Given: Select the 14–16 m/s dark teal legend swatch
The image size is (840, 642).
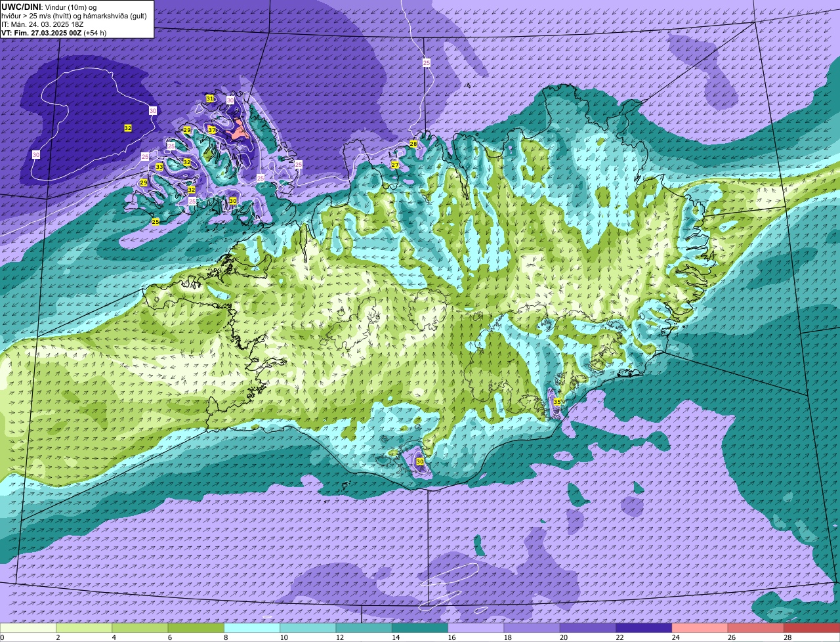Looking at the screenshot, I should click(420, 628).
